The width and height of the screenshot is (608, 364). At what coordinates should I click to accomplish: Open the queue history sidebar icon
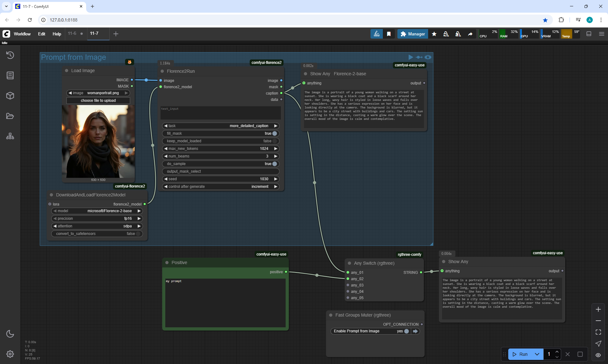(10, 55)
